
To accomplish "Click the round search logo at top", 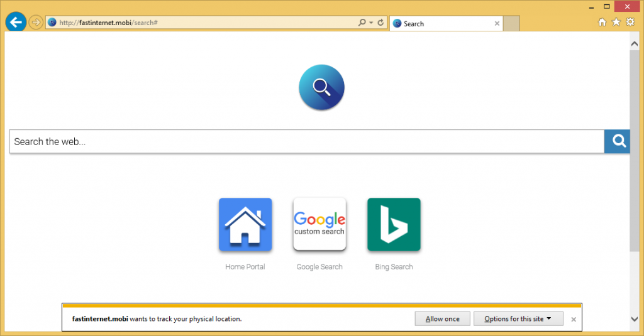I will [321, 87].
